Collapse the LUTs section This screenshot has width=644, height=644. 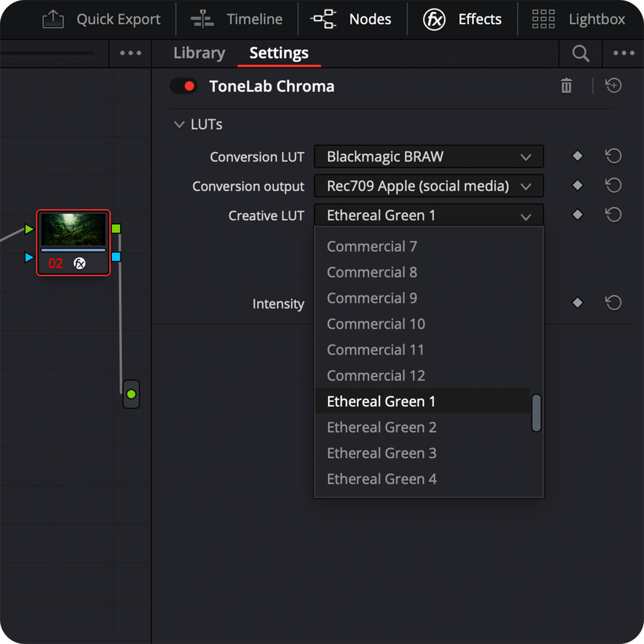(180, 125)
